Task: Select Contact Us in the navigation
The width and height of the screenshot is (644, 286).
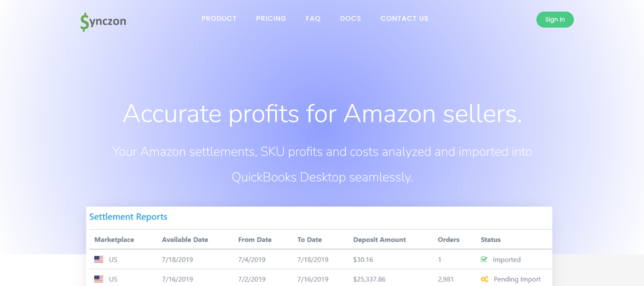Action: coord(405,18)
